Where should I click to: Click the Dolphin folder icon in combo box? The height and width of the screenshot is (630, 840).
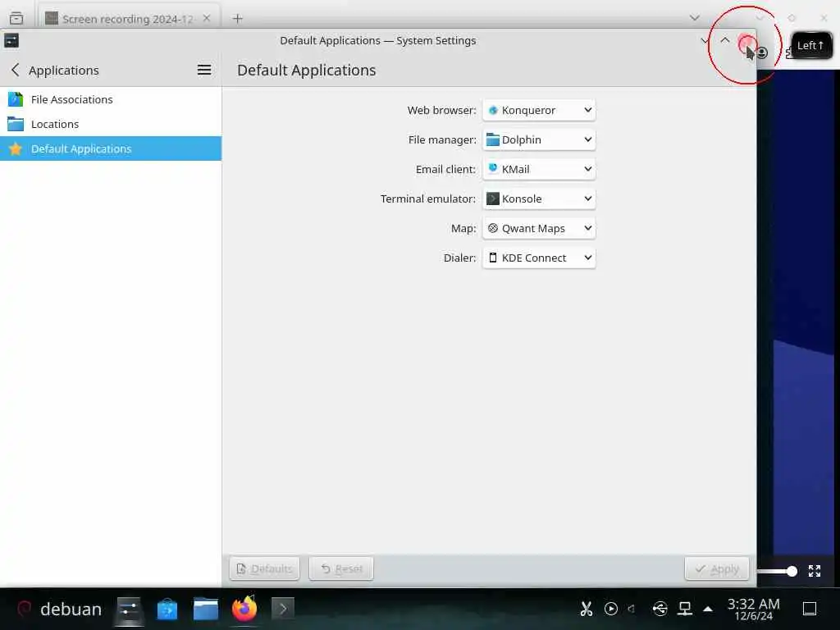(493, 139)
